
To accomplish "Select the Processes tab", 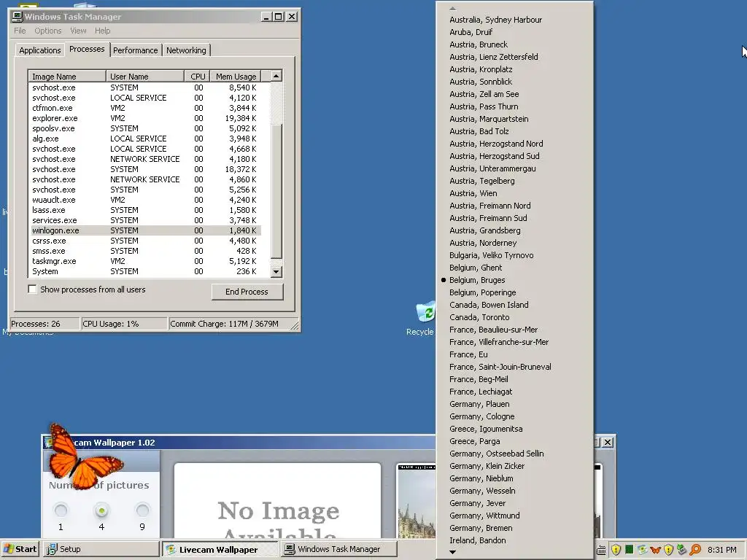I will 87,49.
